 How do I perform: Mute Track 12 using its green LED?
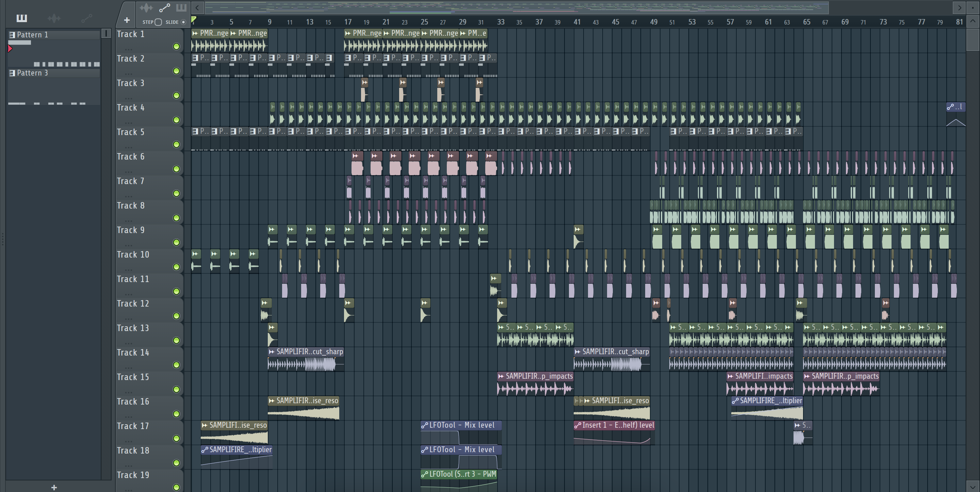(176, 316)
